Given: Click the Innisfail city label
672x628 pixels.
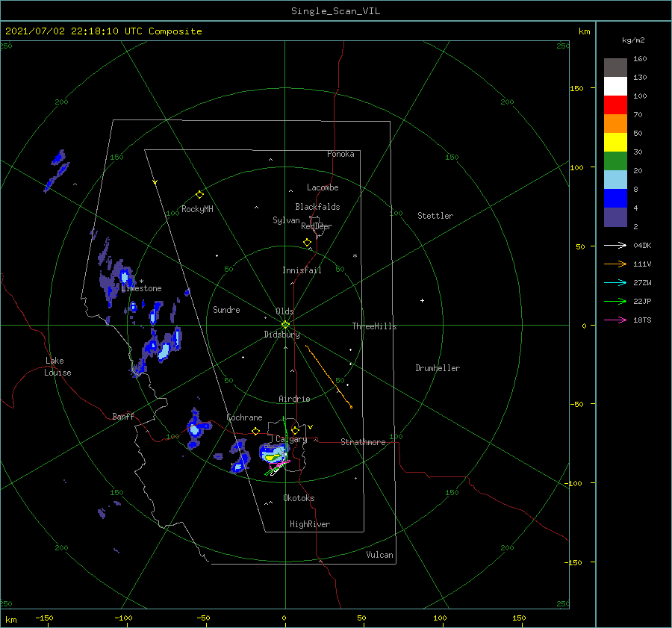Looking at the screenshot, I should [302, 270].
